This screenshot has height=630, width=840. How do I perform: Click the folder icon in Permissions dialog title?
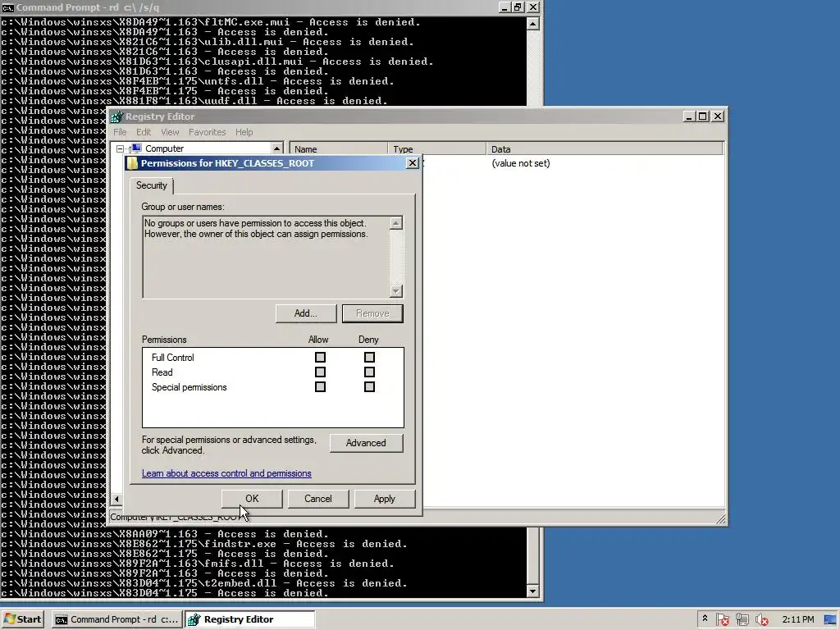click(132, 163)
